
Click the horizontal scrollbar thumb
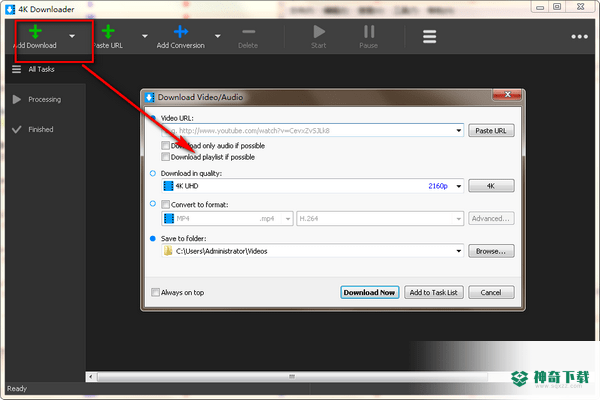click(292, 377)
